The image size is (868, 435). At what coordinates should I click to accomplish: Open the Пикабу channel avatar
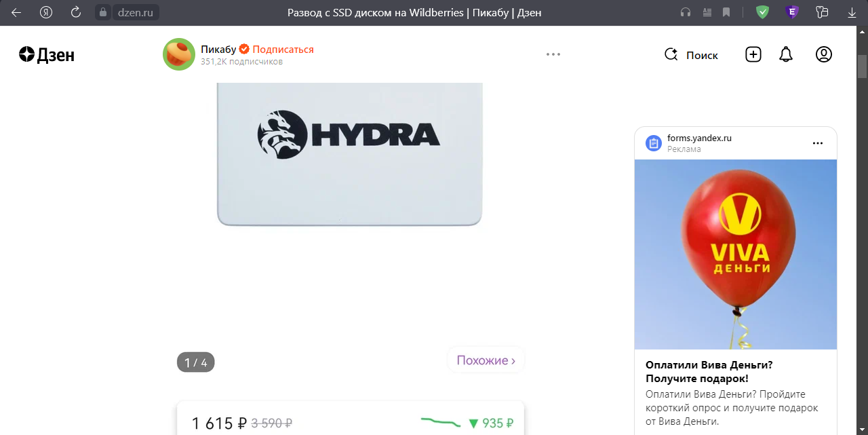coord(179,54)
